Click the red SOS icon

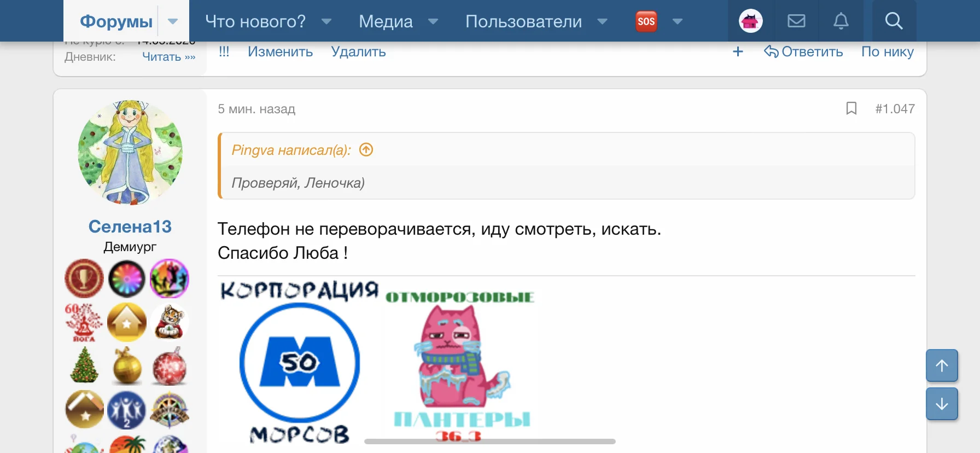[646, 21]
